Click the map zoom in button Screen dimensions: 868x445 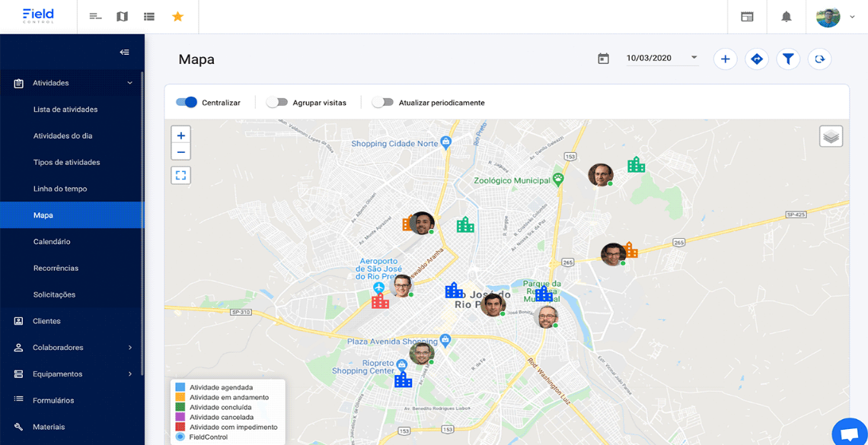pyautogui.click(x=180, y=135)
